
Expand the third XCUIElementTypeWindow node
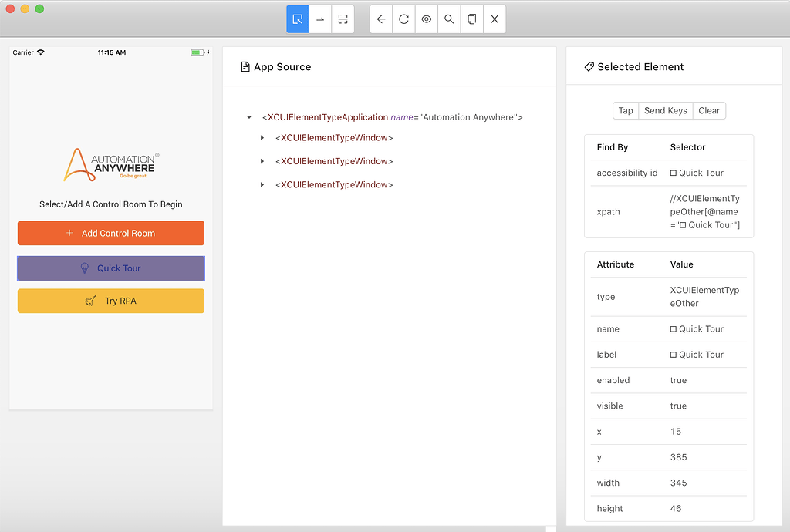point(262,184)
